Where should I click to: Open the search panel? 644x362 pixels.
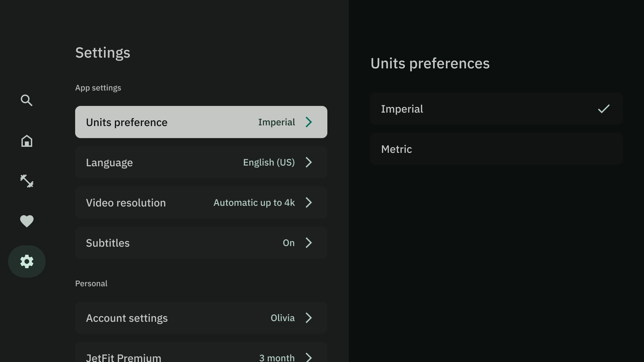tap(26, 100)
